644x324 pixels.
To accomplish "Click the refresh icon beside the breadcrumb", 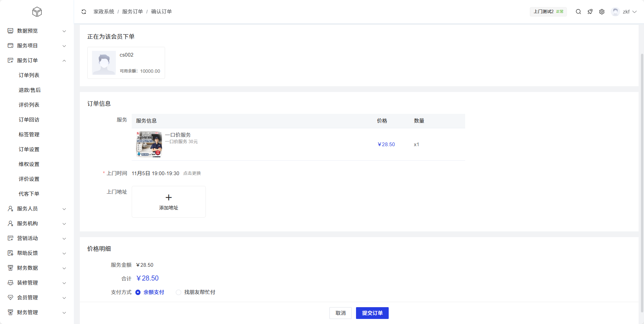I will 84,12.
